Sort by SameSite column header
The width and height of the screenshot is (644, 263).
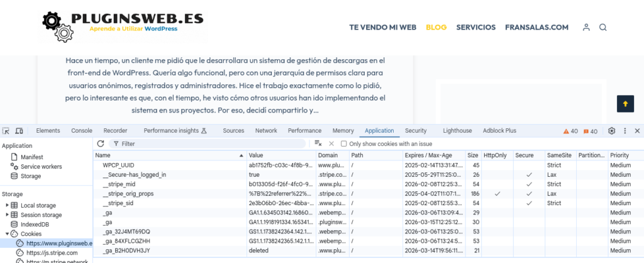(560, 156)
